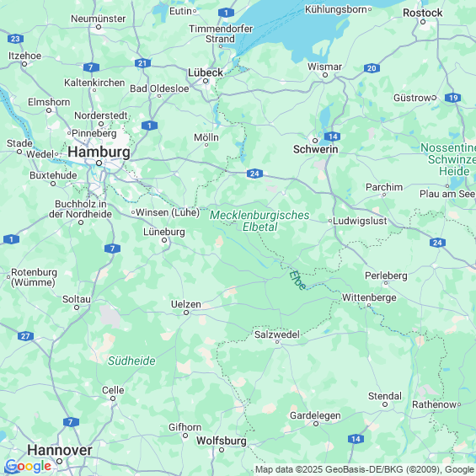This screenshot has width=476, height=476.
Task: Click the A24 highway shield near Schwerin
Action: (x=254, y=174)
